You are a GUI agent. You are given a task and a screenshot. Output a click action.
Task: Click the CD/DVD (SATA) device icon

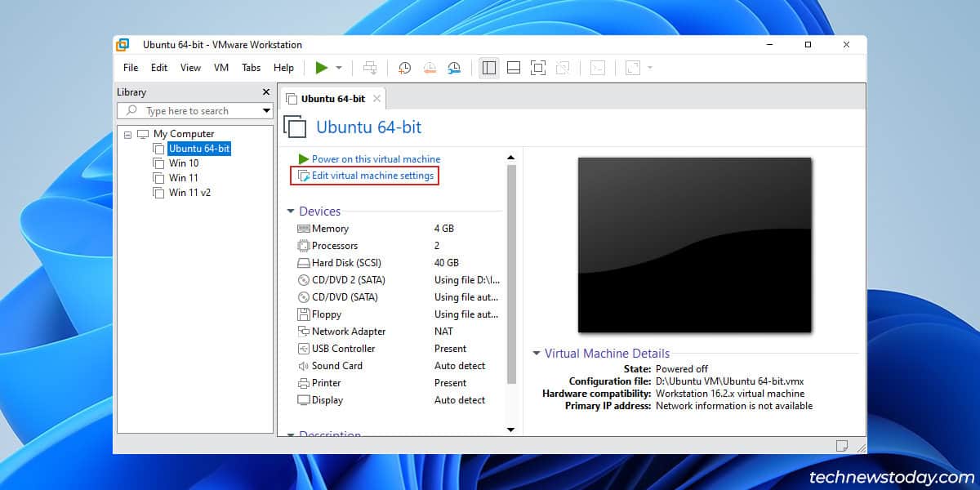pyautogui.click(x=304, y=297)
